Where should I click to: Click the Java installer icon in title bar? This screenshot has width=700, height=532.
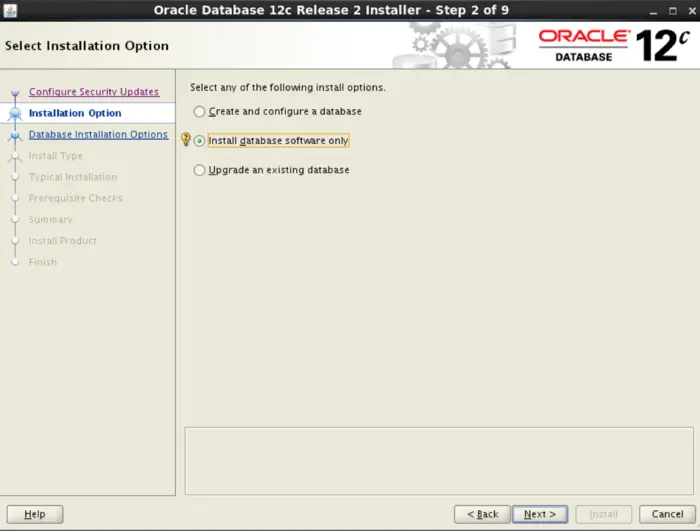(10, 10)
